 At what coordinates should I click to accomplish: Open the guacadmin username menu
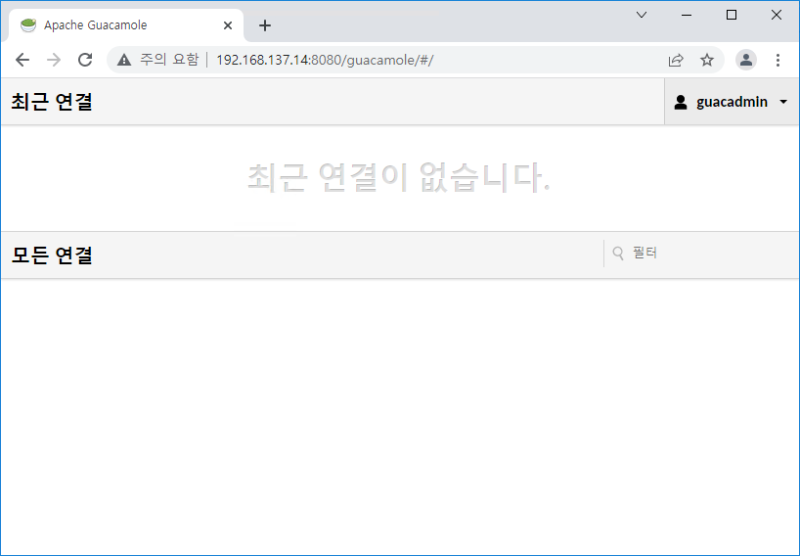click(x=732, y=102)
